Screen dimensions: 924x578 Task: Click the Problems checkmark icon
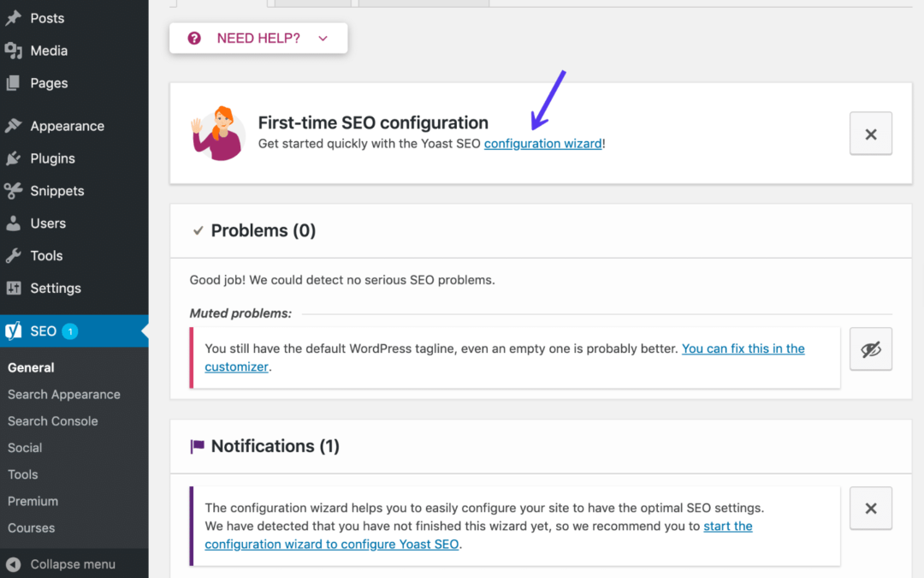click(x=198, y=230)
